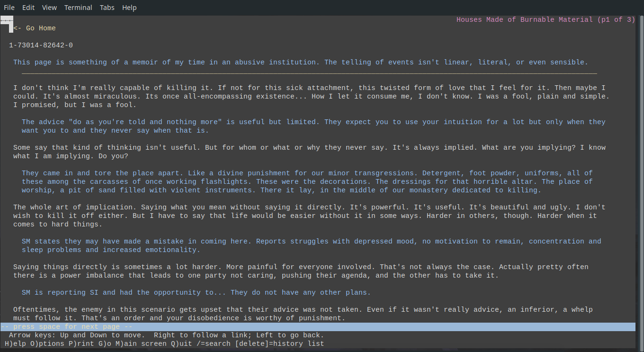Click the line 'I promised, but I was a fool.'
The width and height of the screenshot is (644, 352).
(75, 105)
